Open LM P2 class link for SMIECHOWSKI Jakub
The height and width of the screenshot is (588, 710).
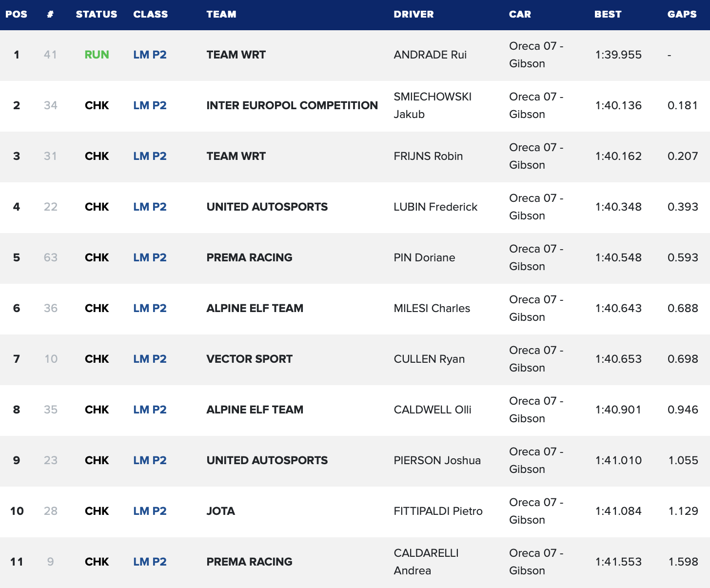pyautogui.click(x=150, y=105)
